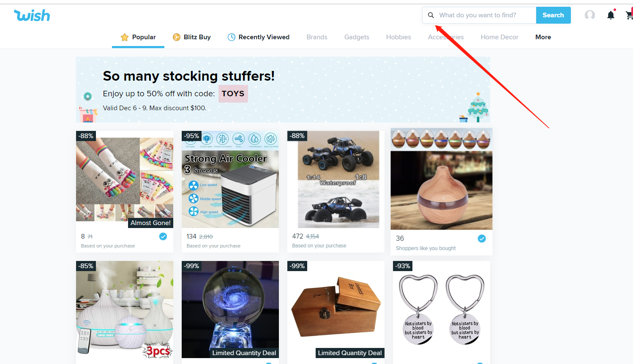The height and width of the screenshot is (364, 633).
Task: Open the notifications bell icon
Action: [611, 15]
